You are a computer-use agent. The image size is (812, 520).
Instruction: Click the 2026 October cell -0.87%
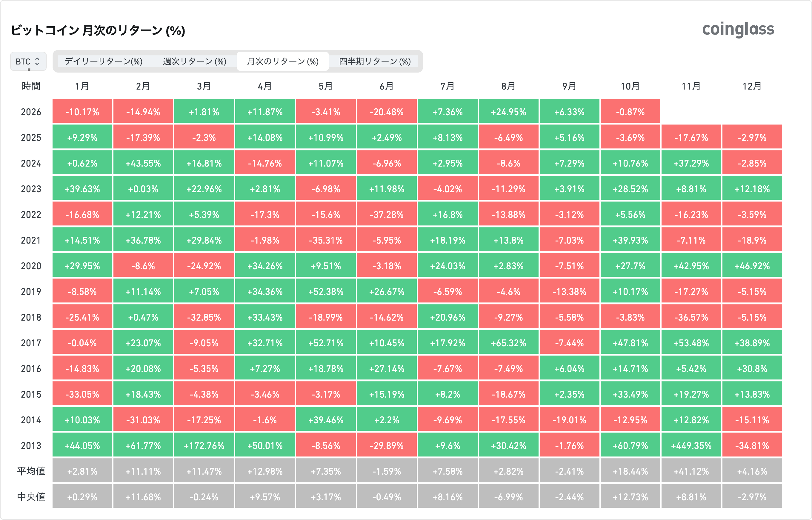pos(630,111)
